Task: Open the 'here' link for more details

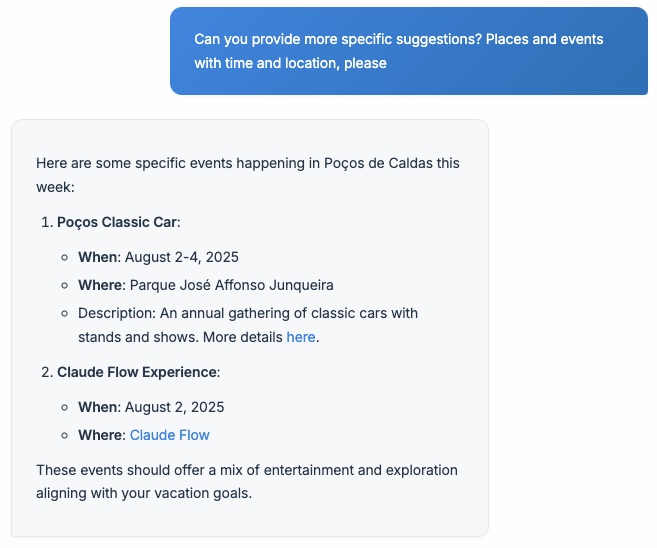Action: (300, 337)
